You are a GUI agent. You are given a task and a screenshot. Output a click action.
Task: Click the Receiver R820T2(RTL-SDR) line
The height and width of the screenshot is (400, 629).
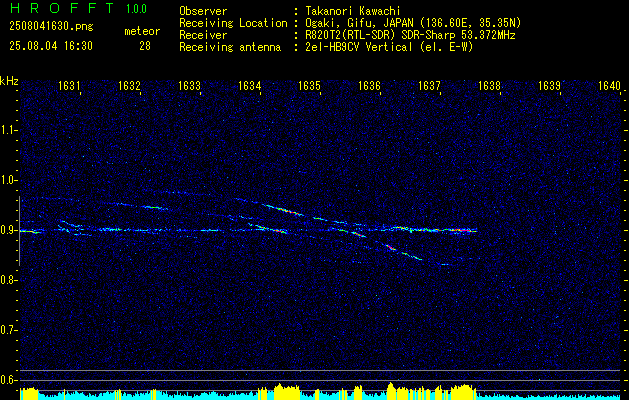[x=347, y=35]
